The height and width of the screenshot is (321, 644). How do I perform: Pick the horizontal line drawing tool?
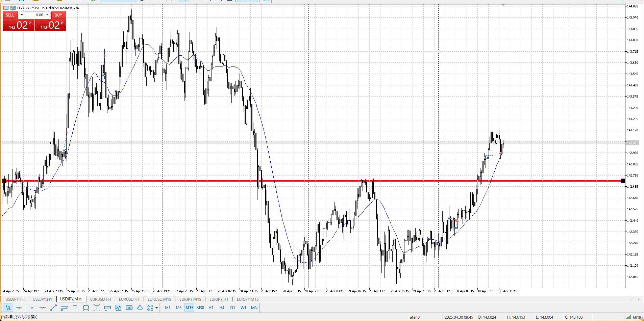pos(43,307)
